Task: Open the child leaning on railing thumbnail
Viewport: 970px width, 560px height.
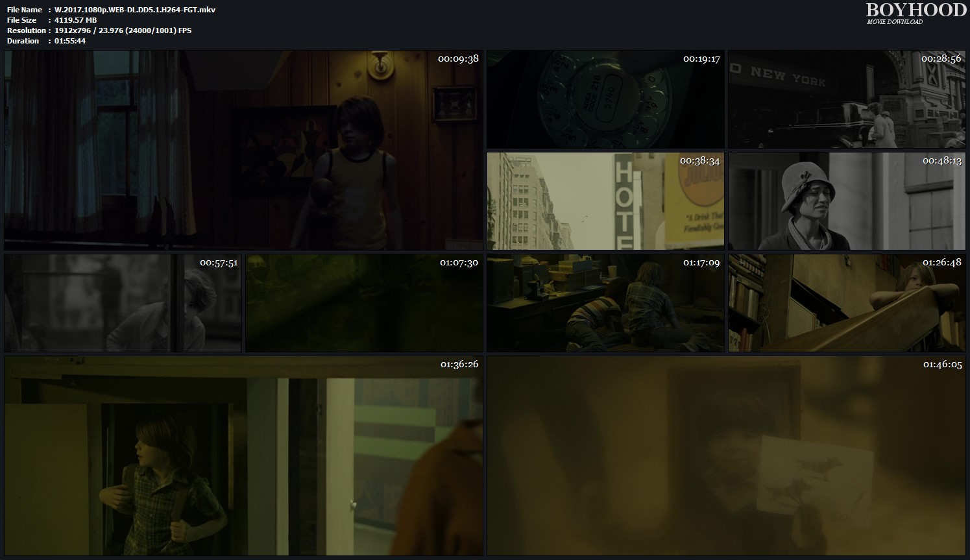Action: tap(846, 303)
